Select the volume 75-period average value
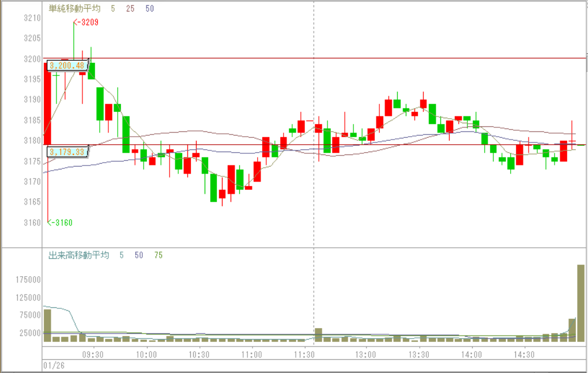Image resolution: width=588 pixels, height=373 pixels. 159,255
